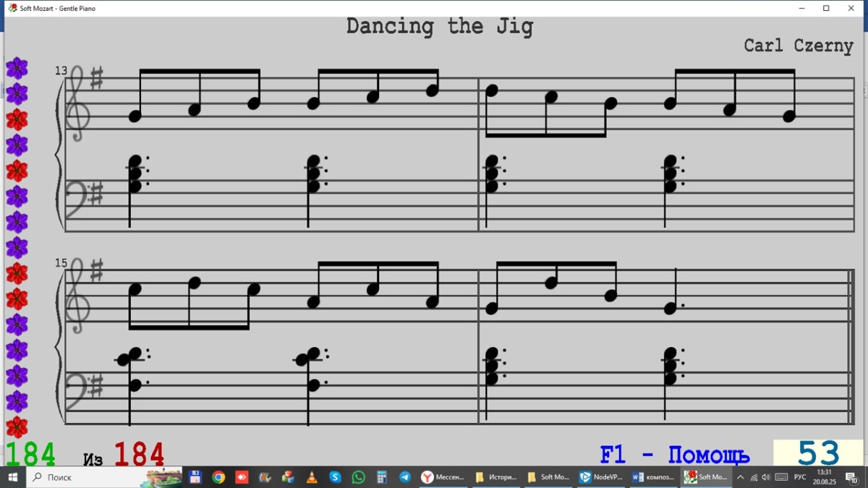Launch Google Chrome from the taskbar
Screen dimensions: 868x488
[x=218, y=477]
